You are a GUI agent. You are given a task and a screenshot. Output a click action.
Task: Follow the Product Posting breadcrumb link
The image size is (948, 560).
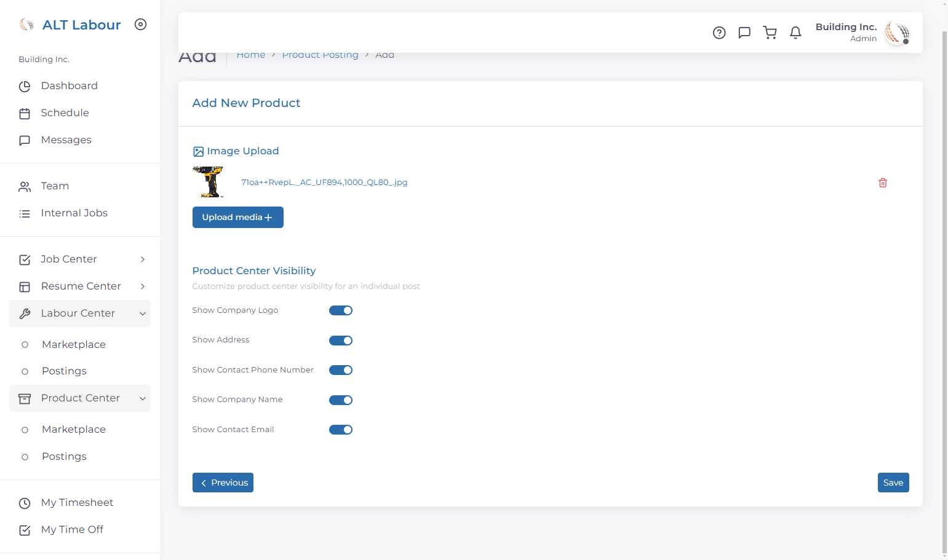320,55
